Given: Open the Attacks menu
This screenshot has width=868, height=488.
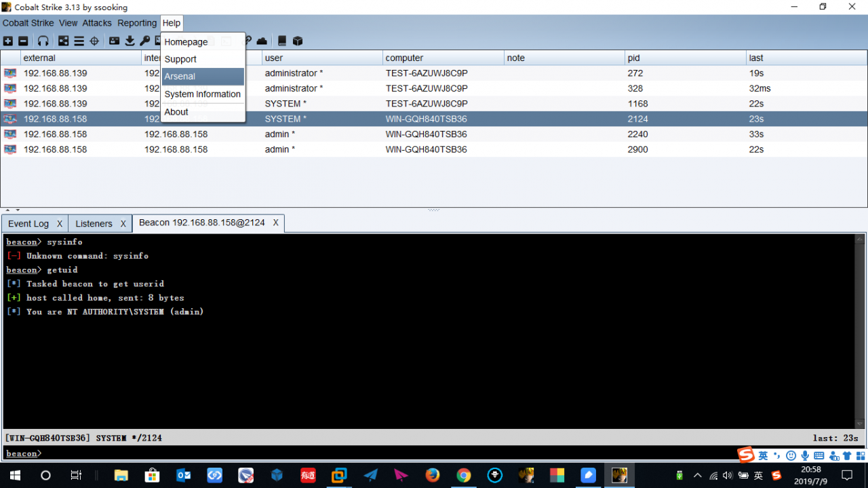Looking at the screenshot, I should click(x=97, y=23).
